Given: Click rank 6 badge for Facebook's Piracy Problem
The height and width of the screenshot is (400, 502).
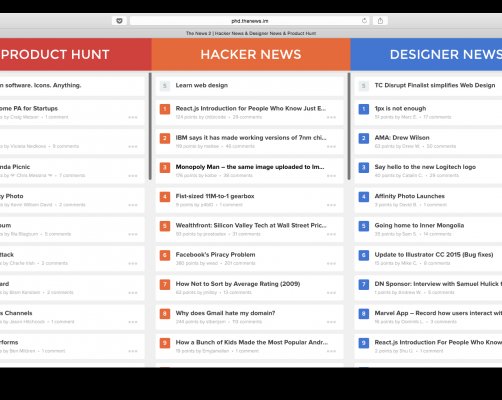Looking at the screenshot, I should pos(165,255).
